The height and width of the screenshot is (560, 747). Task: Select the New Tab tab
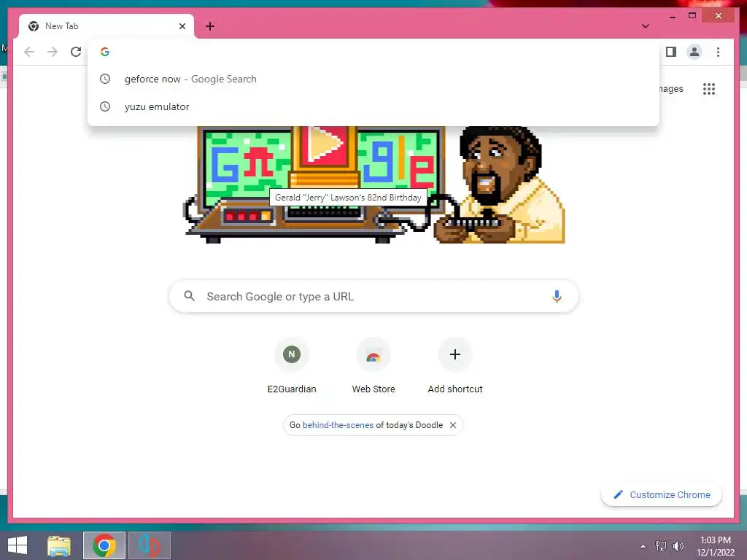coord(107,26)
